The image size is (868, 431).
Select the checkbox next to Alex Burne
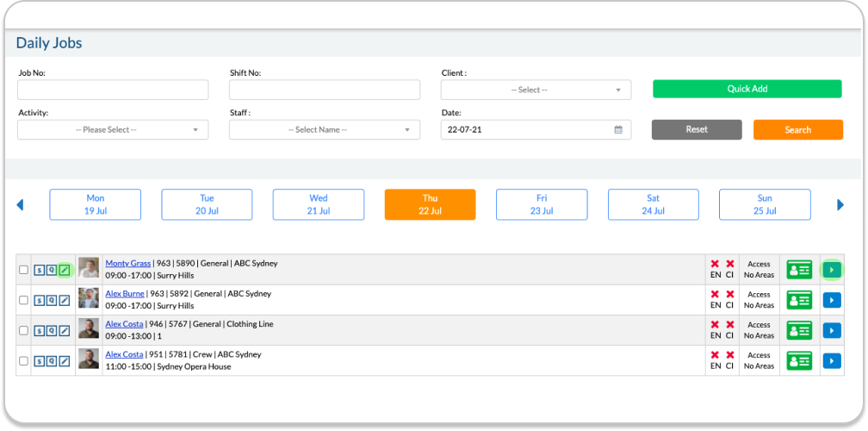click(x=23, y=300)
